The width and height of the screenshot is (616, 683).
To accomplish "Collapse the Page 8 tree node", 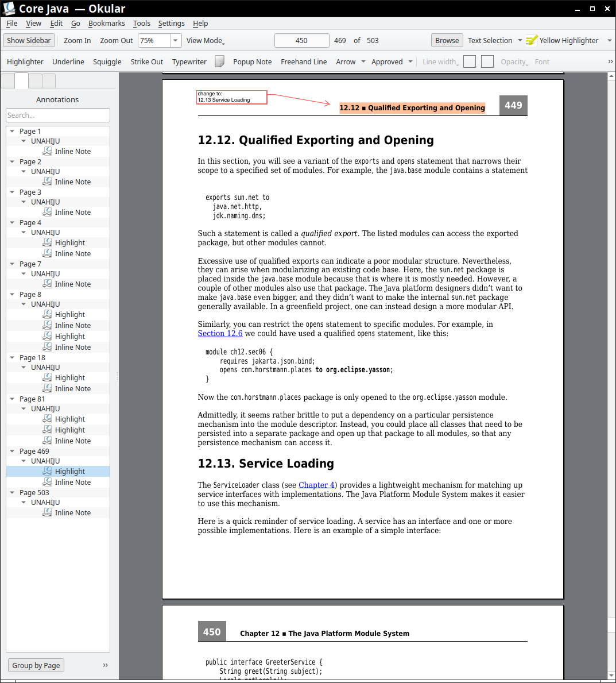I will [12, 295].
